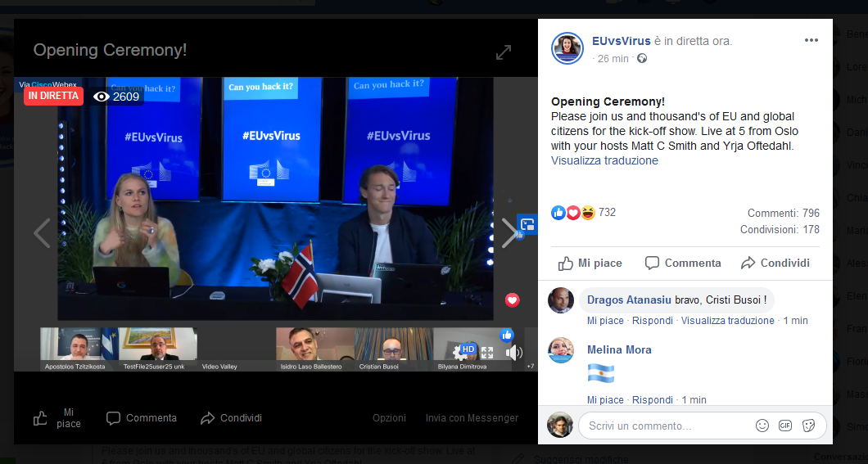Mute the live video volume
Image resolution: width=868 pixels, height=464 pixels.
point(513,352)
